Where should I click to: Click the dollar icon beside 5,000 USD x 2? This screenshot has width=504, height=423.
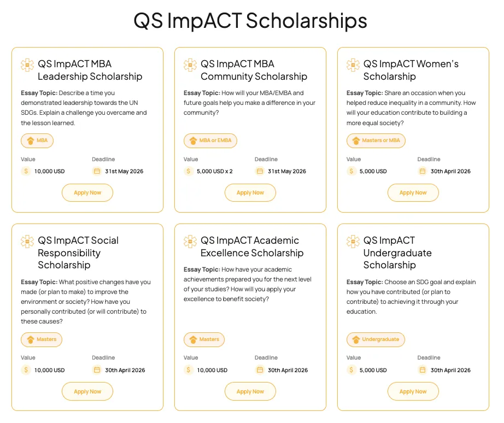[x=189, y=171]
